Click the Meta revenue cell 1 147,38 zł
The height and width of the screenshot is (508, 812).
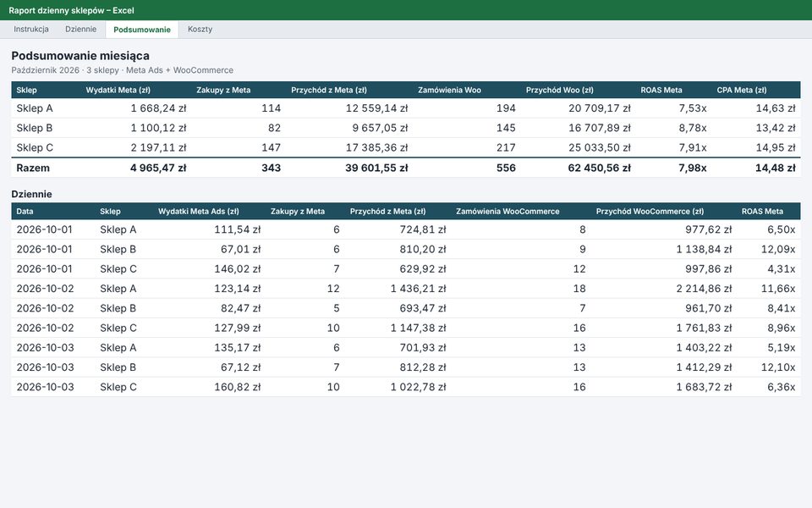pyautogui.click(x=418, y=329)
